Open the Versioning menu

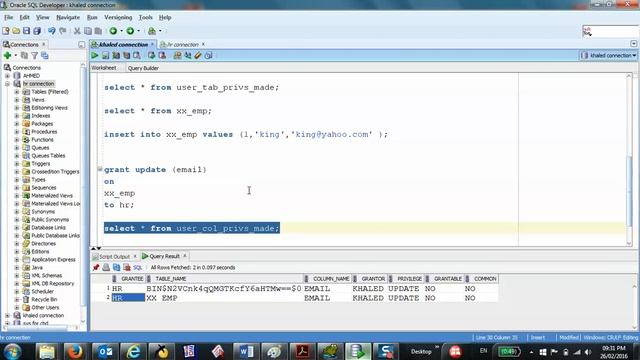(118, 18)
